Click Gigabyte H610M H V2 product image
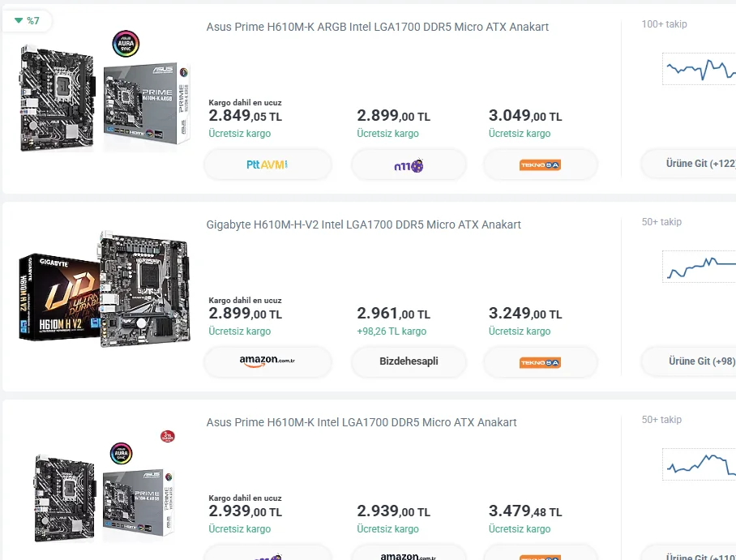Screen dimensions: 736x560 click(x=104, y=289)
